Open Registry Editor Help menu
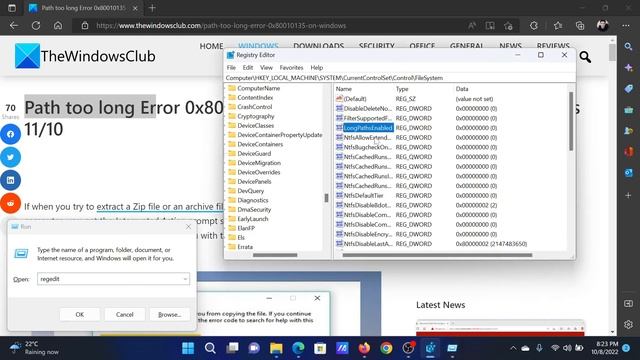This screenshot has width=640, height=360. click(x=316, y=67)
